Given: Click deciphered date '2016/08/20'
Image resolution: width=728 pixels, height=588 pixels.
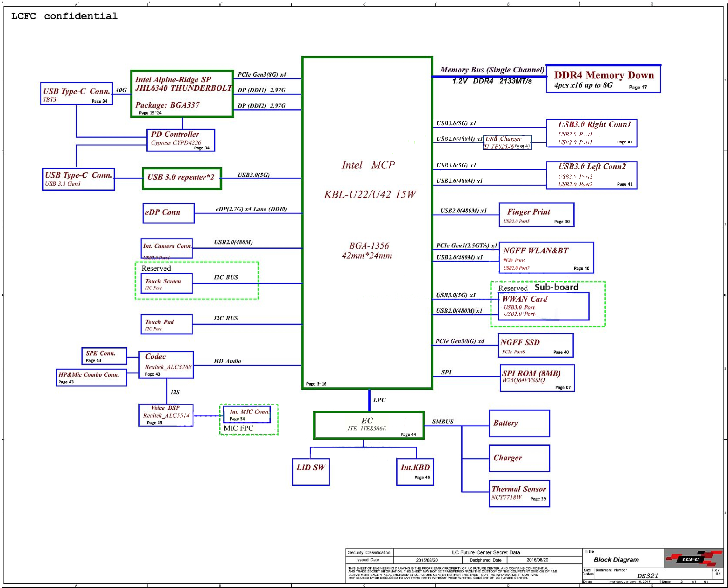Looking at the screenshot, I should [x=537, y=560].
